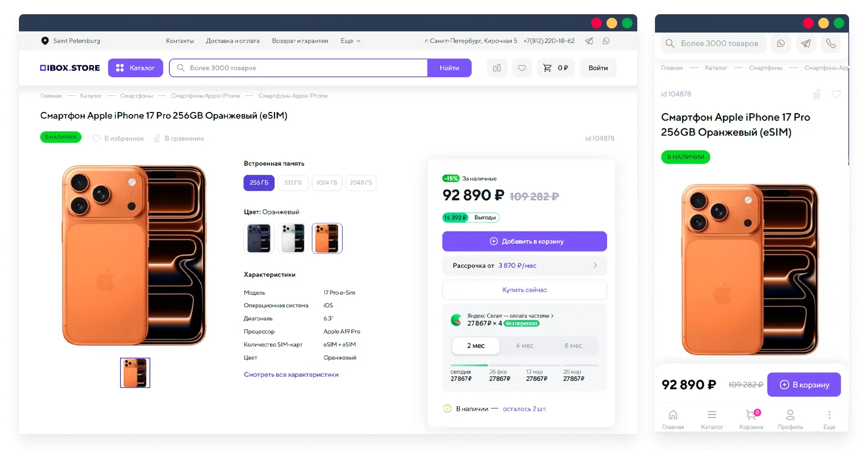Image resolution: width=868 pixels, height=450 pixels.
Task: Select 512 ГБ storage option
Action: (x=293, y=183)
